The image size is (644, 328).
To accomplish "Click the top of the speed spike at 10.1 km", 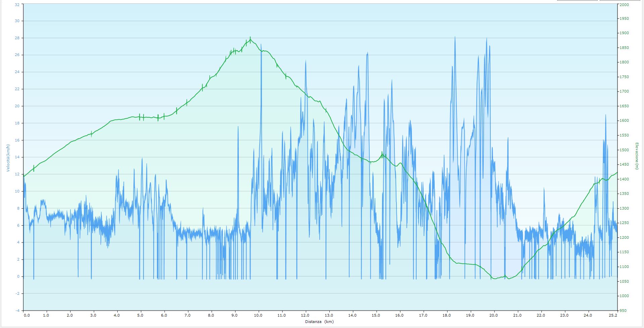I will (x=261, y=45).
